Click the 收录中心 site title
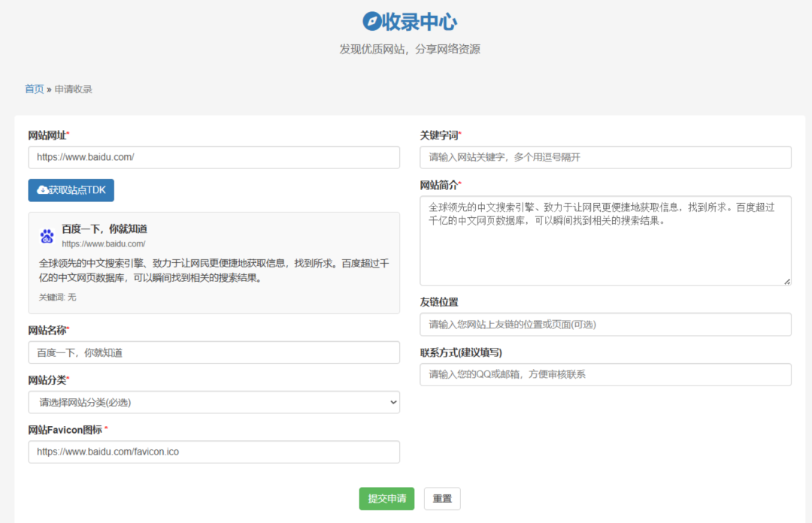 420,21
